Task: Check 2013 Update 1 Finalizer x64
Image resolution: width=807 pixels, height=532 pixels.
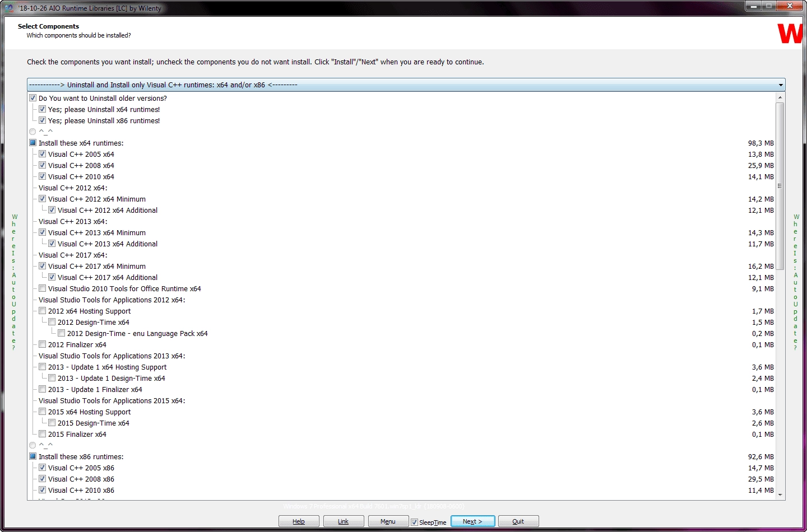Action: (42, 389)
